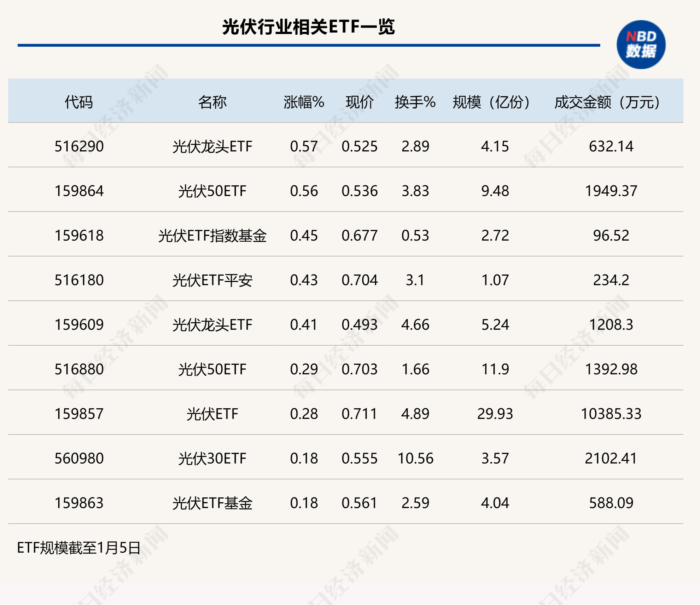Select the title 光伏行业相关ETF一览
Screen dimensions: 700x605
(x=309, y=27)
